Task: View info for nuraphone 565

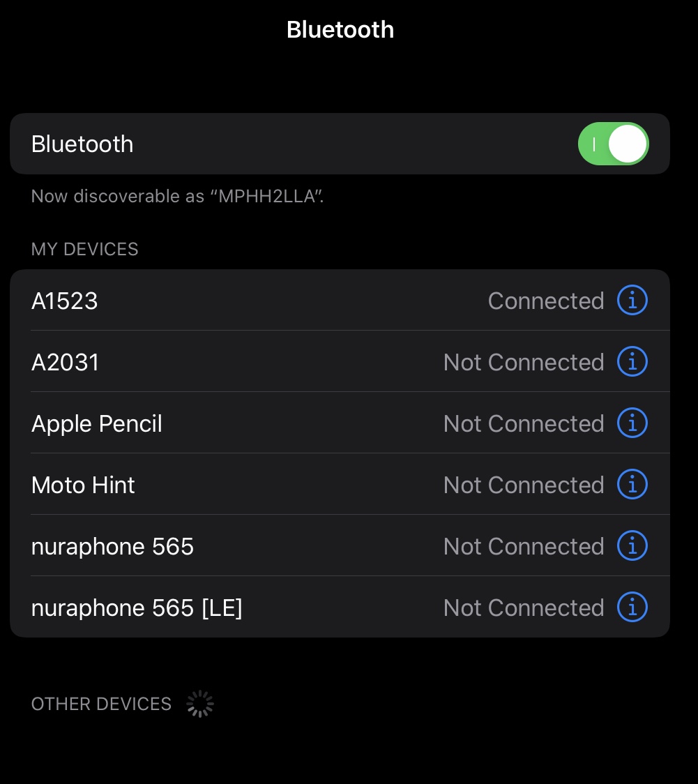Action: pos(632,546)
